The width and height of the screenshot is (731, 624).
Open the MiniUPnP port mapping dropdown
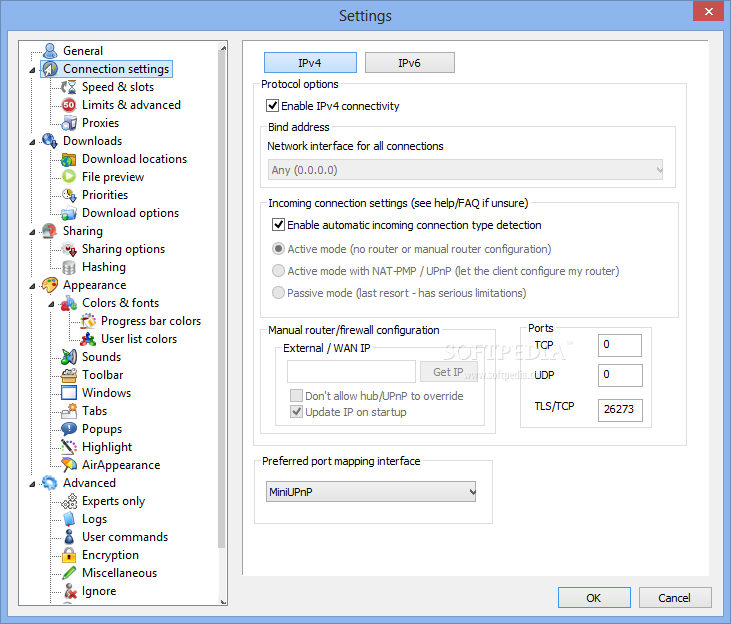371,492
